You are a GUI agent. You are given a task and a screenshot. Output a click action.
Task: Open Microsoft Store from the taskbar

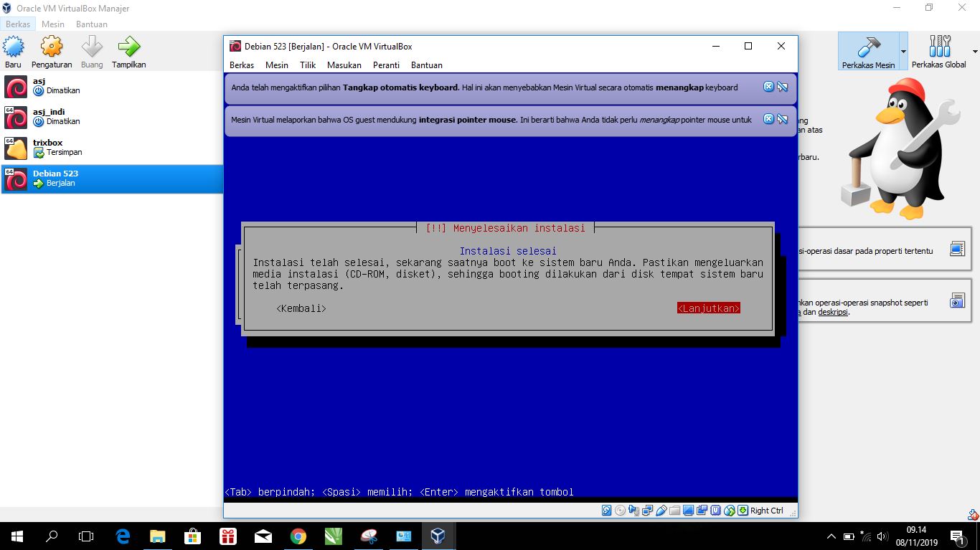pyautogui.click(x=193, y=536)
